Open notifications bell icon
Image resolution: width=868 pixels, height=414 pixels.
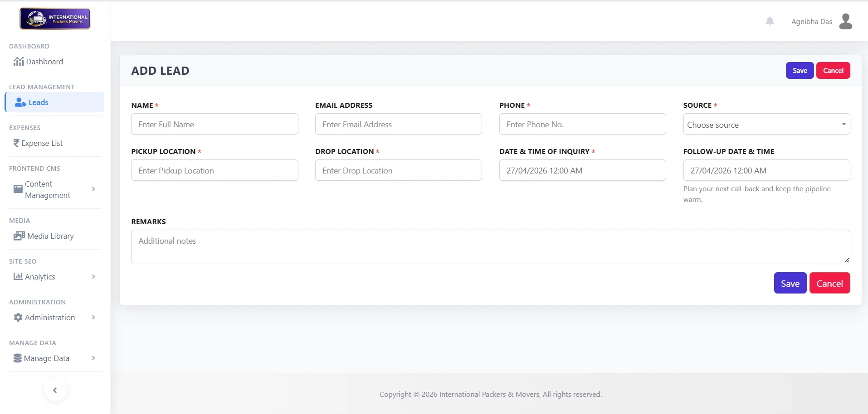pyautogui.click(x=770, y=21)
